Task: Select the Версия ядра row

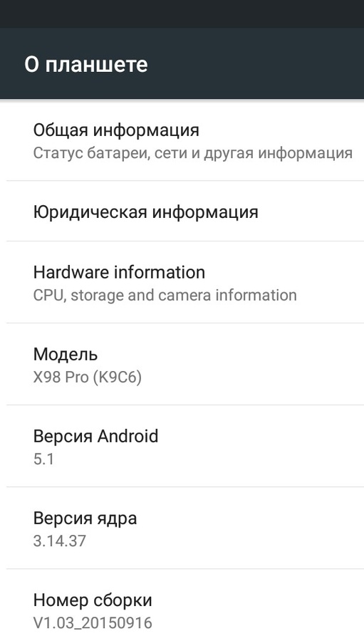Action: 182,528
